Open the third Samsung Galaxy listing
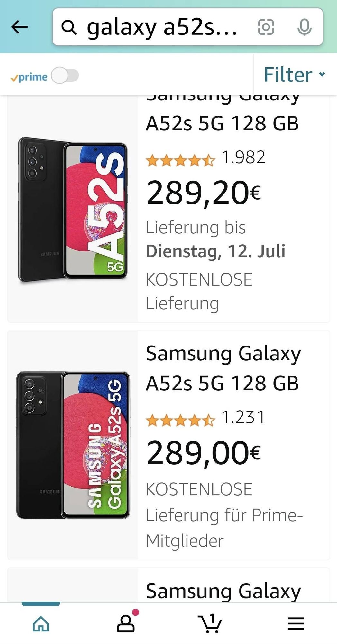Screen dimensions: 337x644 [x=223, y=591]
